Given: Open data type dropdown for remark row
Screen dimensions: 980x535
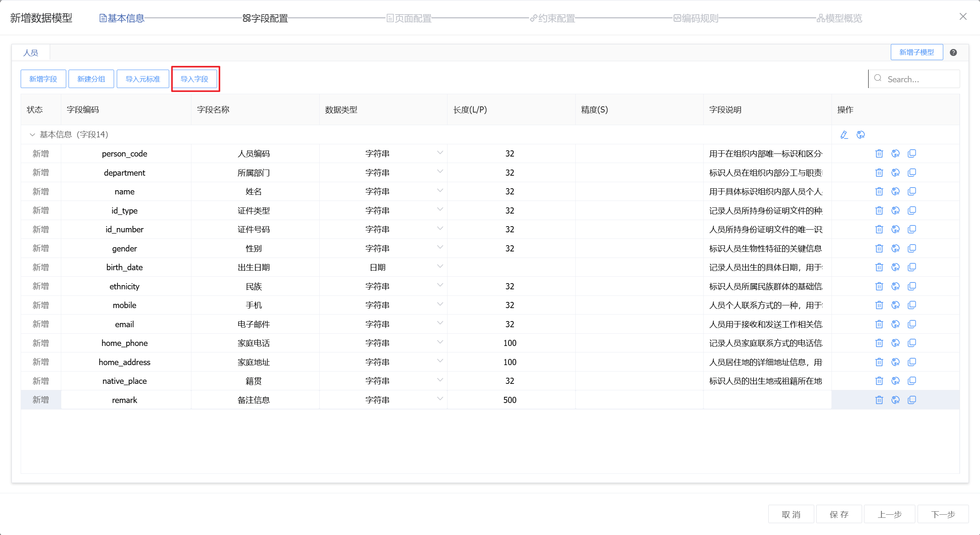Looking at the screenshot, I should [440, 399].
